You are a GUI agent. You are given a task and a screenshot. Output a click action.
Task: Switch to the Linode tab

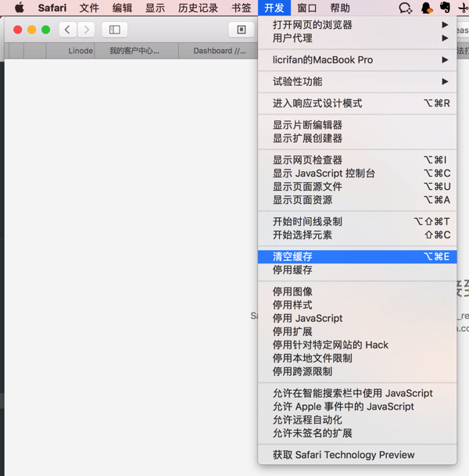tap(70, 51)
